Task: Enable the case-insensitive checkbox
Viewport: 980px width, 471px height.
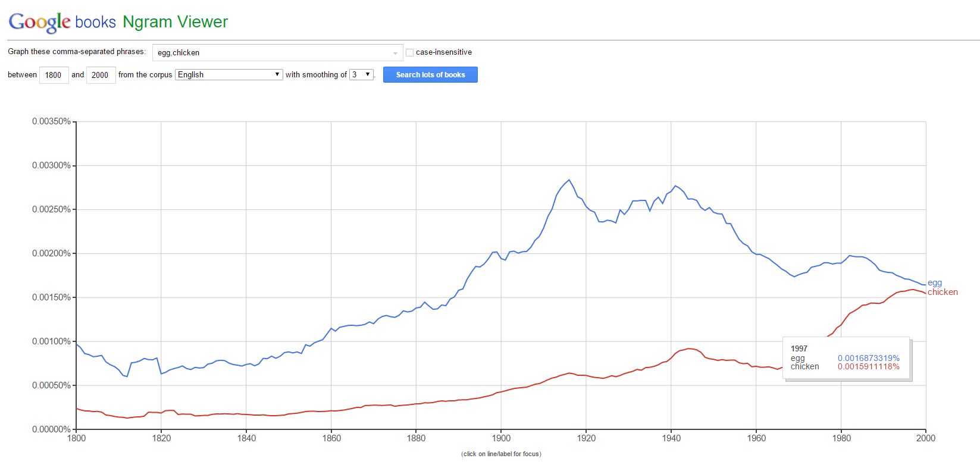Action: 409,52
